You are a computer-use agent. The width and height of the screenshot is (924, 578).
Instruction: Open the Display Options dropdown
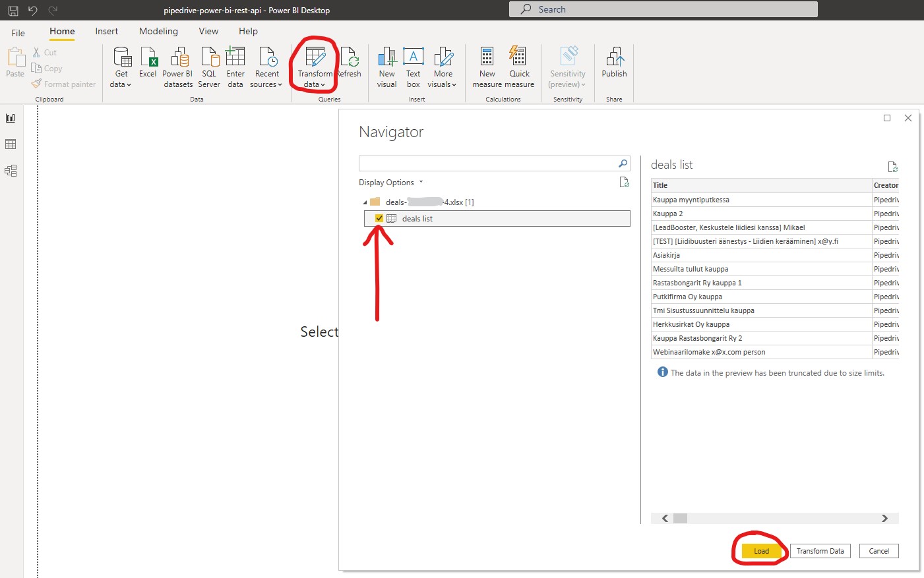[391, 183]
